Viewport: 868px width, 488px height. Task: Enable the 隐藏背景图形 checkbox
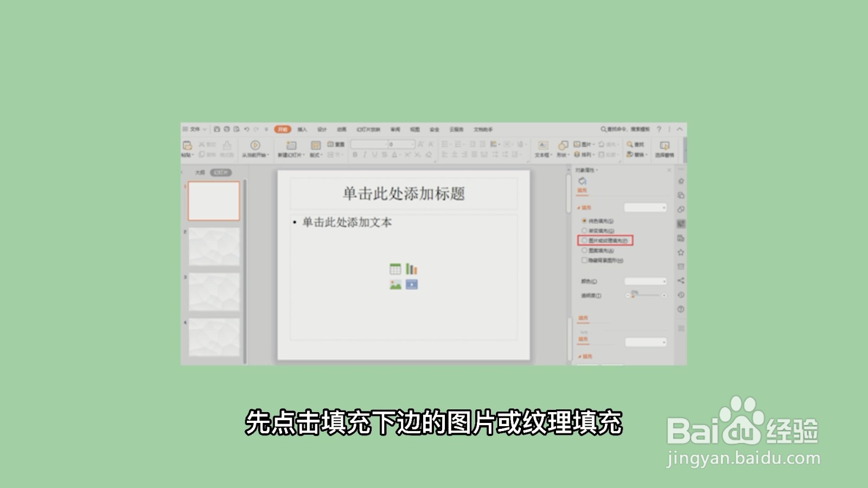[x=585, y=260]
